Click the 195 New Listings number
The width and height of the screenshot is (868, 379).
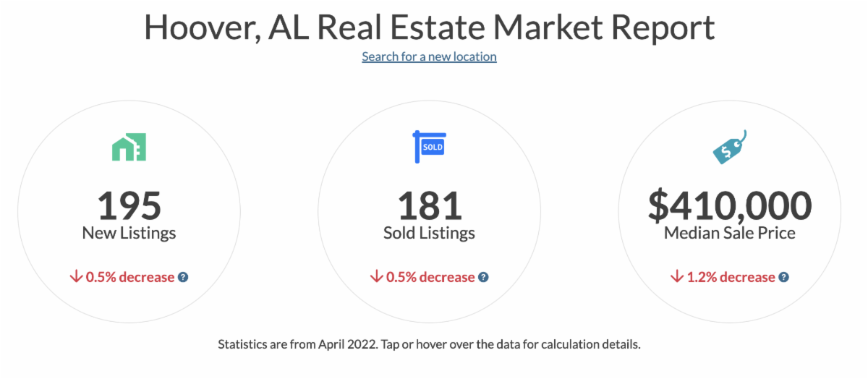point(129,205)
